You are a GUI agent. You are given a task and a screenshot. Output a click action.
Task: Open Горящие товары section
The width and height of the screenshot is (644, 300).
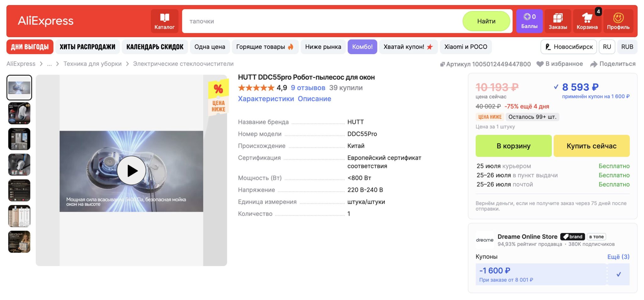coord(265,47)
